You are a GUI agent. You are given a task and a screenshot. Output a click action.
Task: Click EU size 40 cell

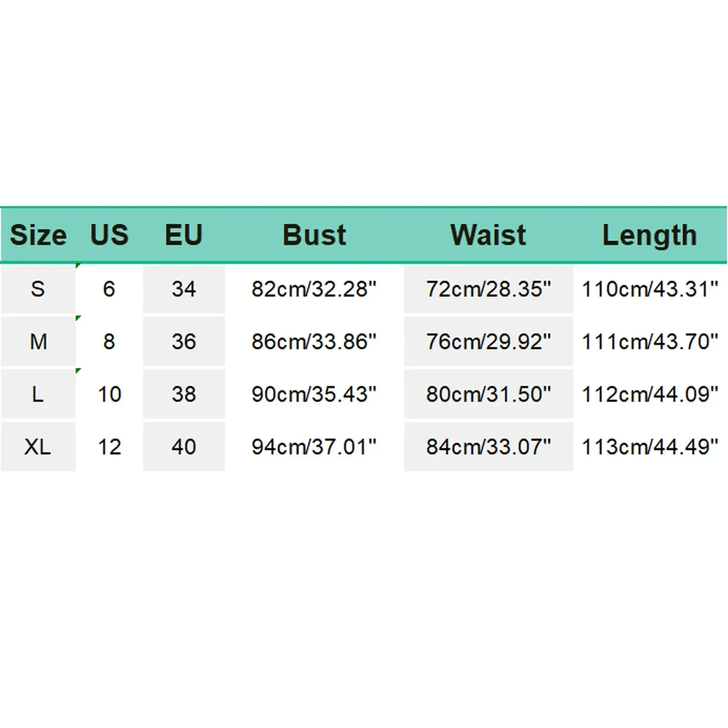pyautogui.click(x=184, y=447)
